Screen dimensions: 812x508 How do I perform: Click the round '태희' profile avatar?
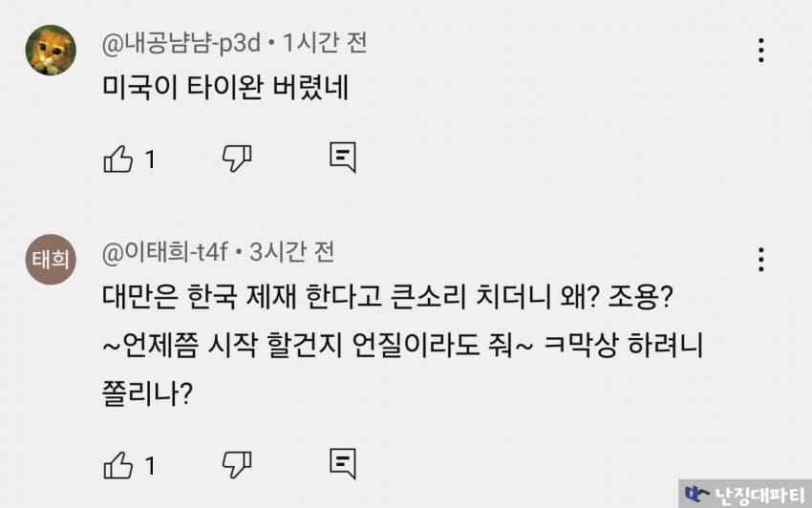click(51, 260)
